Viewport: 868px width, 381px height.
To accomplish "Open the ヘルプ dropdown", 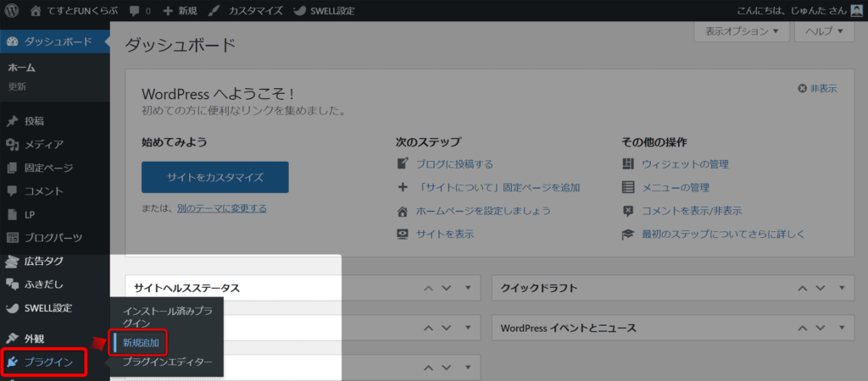I will 824,31.
